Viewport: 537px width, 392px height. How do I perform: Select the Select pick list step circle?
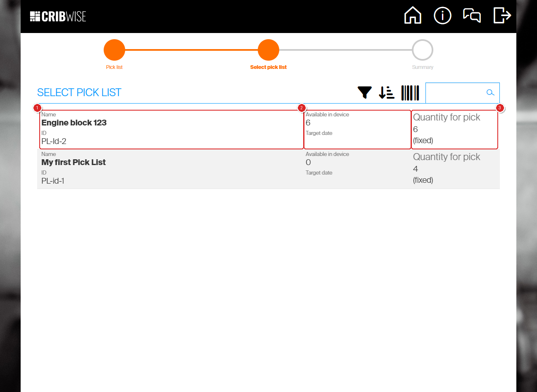coord(268,50)
